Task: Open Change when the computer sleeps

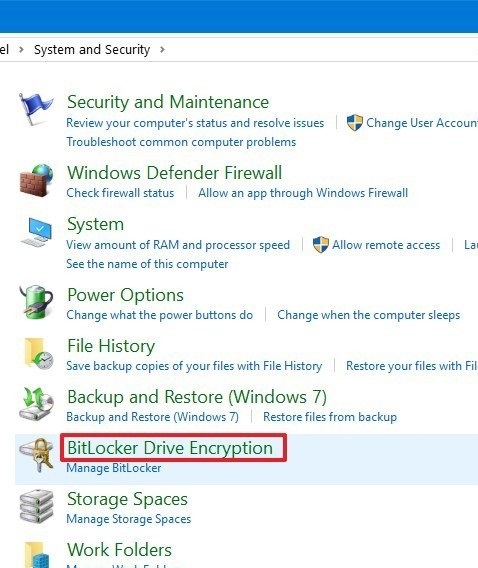Action: point(369,315)
